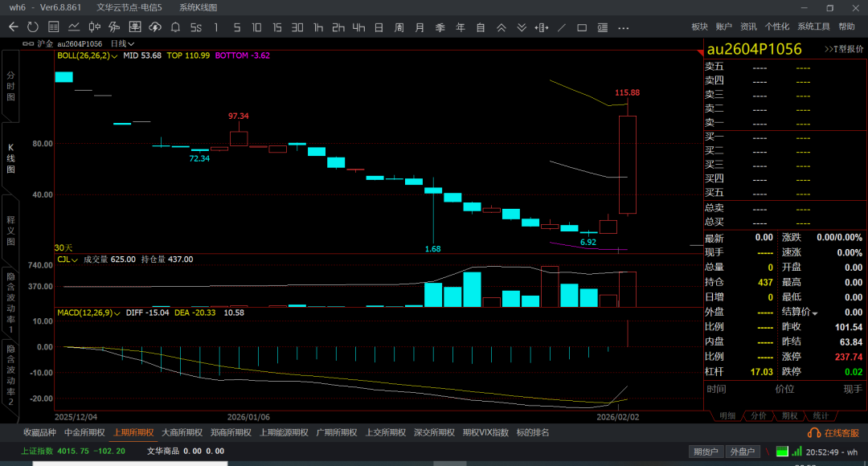Select the 15 minute period
The height and width of the screenshot is (466, 868).
point(277,27)
